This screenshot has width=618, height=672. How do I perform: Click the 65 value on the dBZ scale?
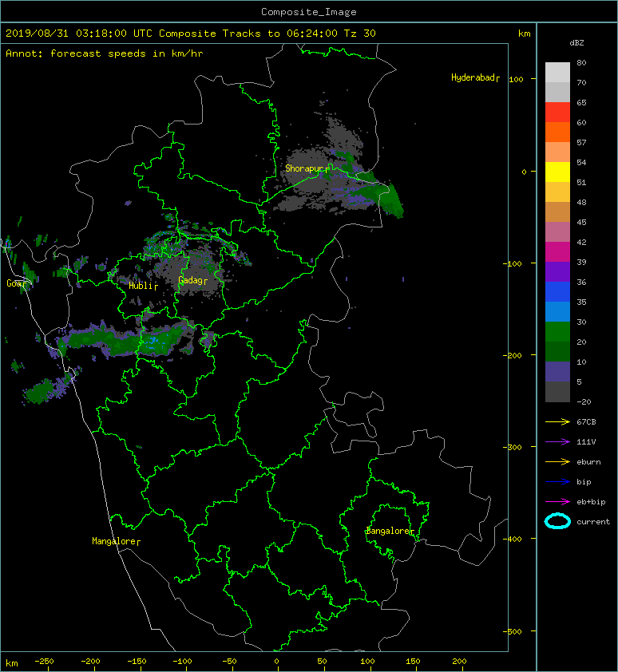[x=581, y=102]
